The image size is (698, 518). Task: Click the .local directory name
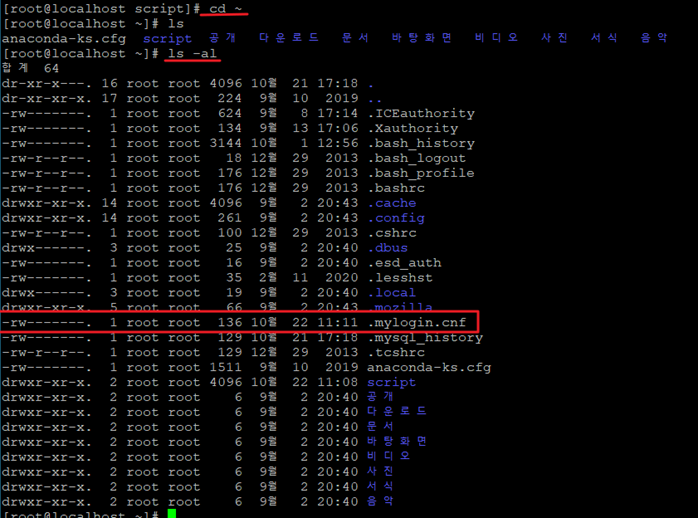(392, 293)
